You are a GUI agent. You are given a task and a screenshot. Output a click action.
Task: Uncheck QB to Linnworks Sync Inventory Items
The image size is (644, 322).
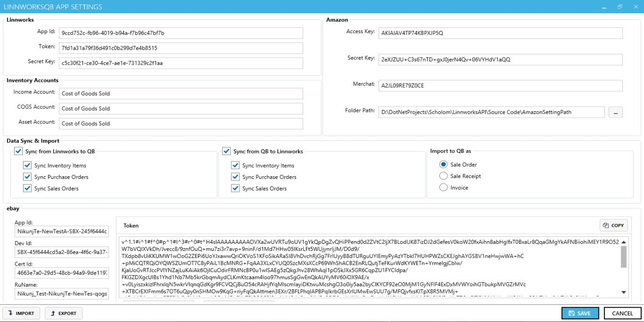(235, 165)
